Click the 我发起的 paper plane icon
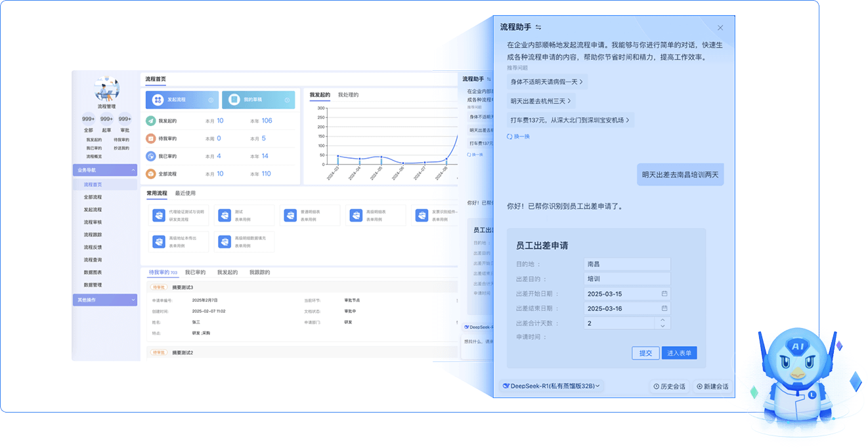 coord(151,121)
